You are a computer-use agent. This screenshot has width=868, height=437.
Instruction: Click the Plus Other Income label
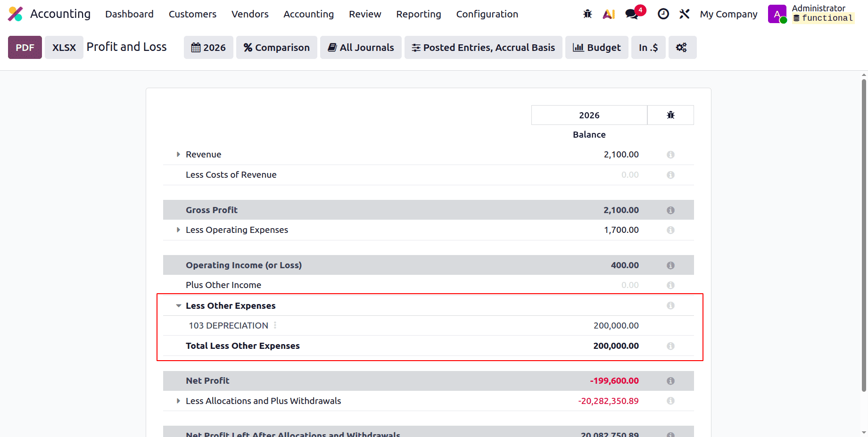pos(223,285)
